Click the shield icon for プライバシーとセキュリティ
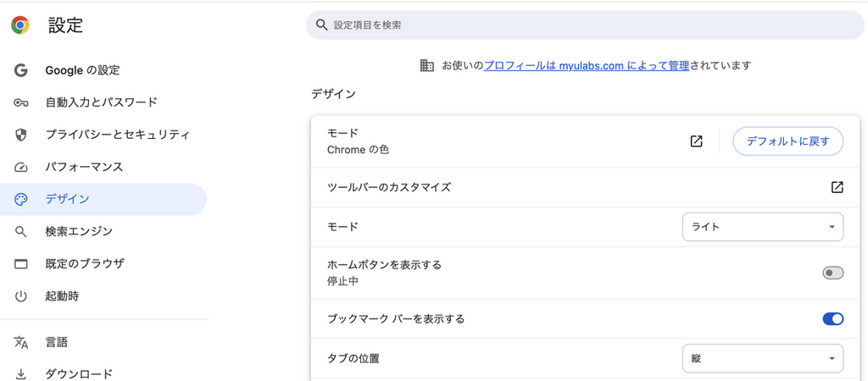 click(x=21, y=135)
